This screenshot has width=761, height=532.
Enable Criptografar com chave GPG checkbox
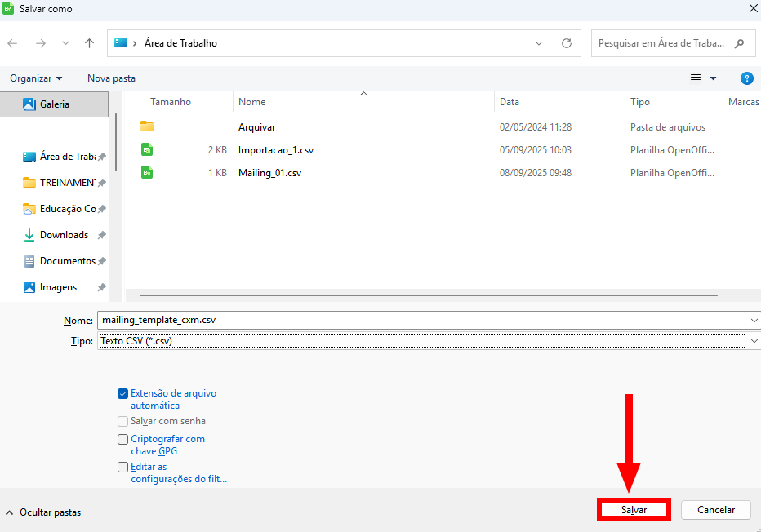[123, 439]
